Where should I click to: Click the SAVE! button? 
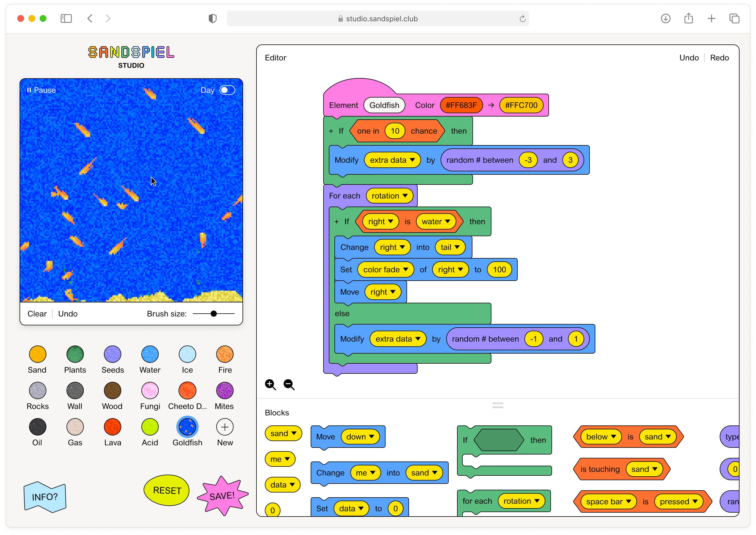coord(222,496)
